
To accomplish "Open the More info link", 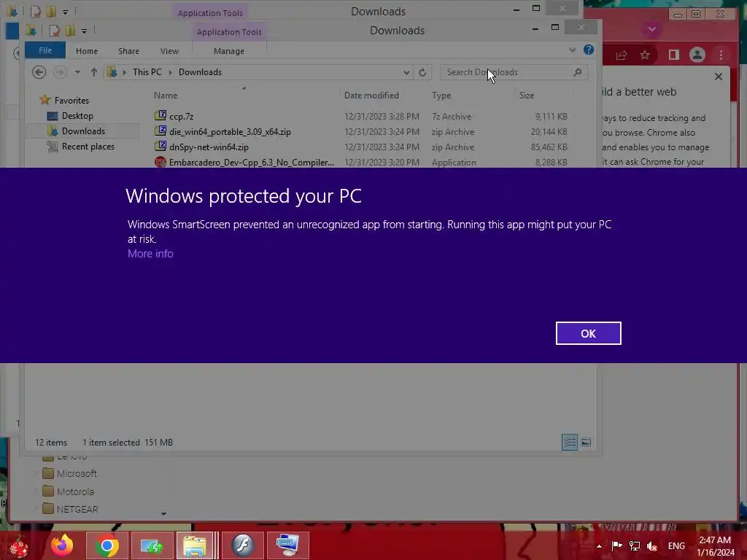I will pyautogui.click(x=150, y=254).
